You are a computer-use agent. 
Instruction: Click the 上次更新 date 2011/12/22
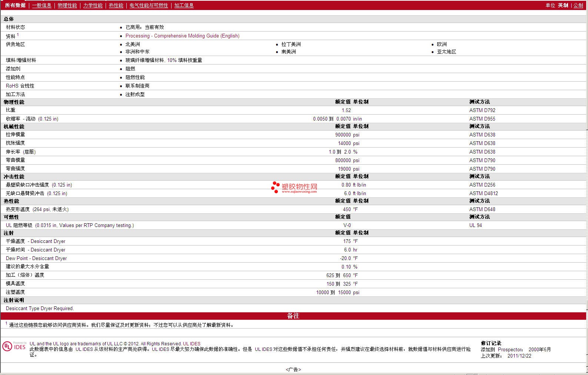(x=519, y=356)
